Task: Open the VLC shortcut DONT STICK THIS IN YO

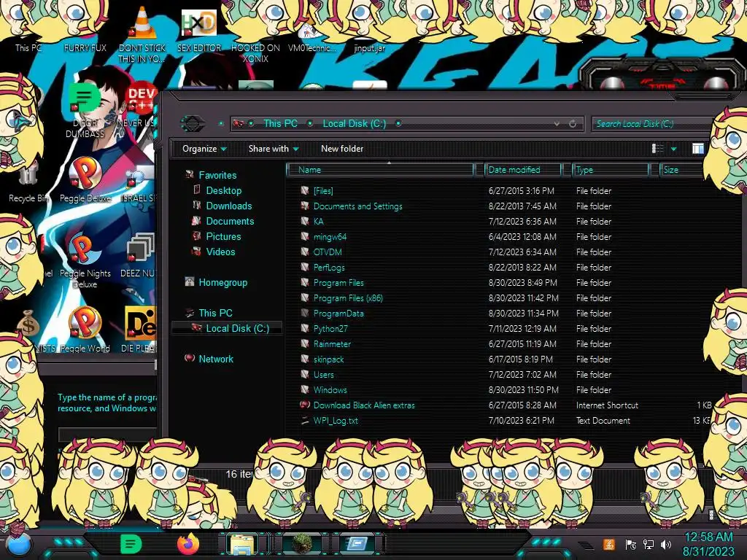Action: [x=142, y=36]
